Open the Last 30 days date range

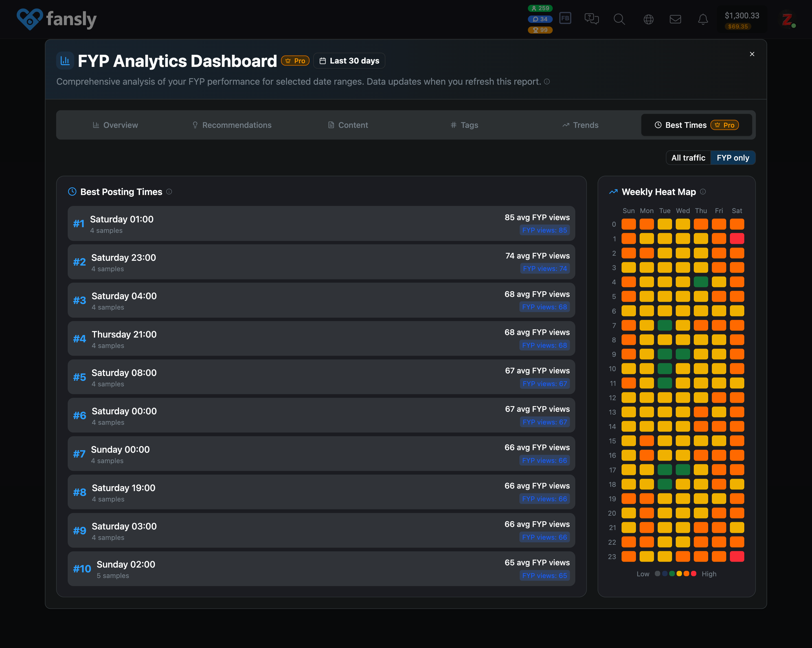(x=349, y=61)
